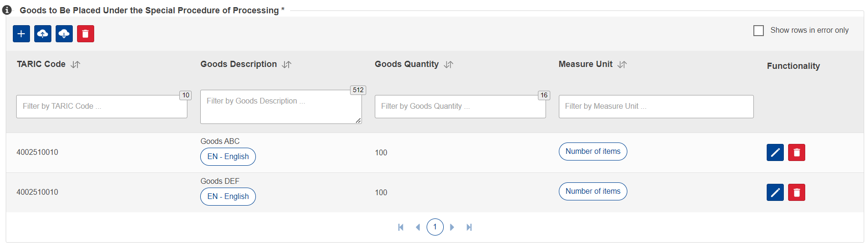Click the red trash button in top toolbar
The image size is (868, 246).
86,34
